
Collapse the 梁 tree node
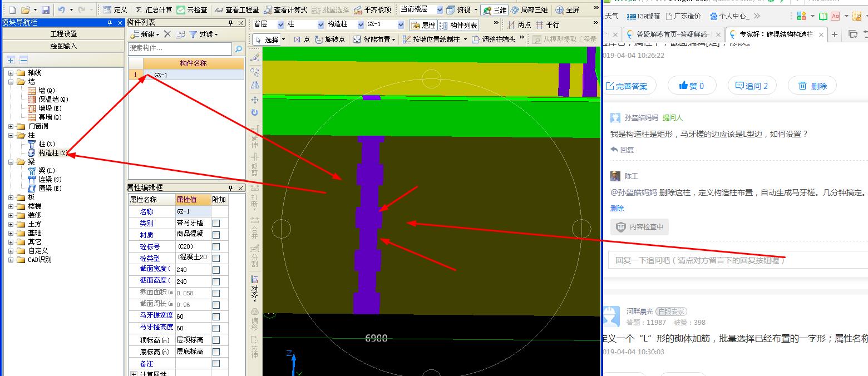(x=11, y=162)
